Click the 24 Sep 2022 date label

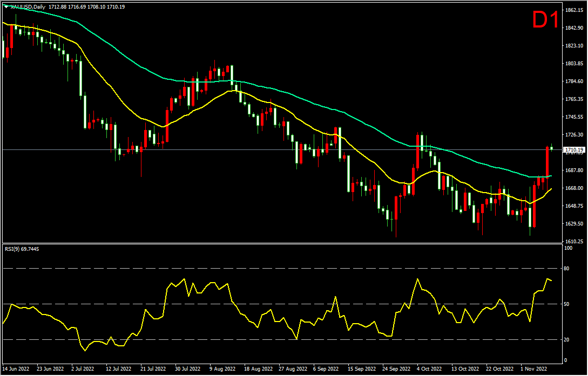click(x=396, y=369)
